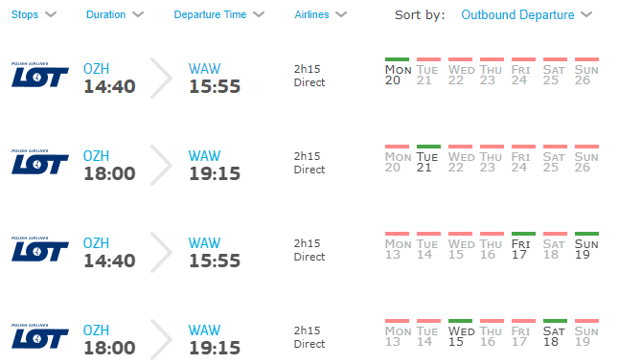Open Sort by Outbound Departure menu
Viewport: 619px width, 364px height.
pos(527,14)
